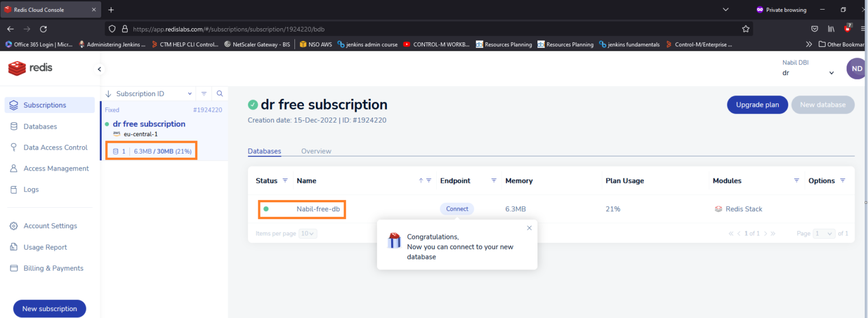Close the Congratulations popup
This screenshot has height=318, width=868.
pos(529,228)
